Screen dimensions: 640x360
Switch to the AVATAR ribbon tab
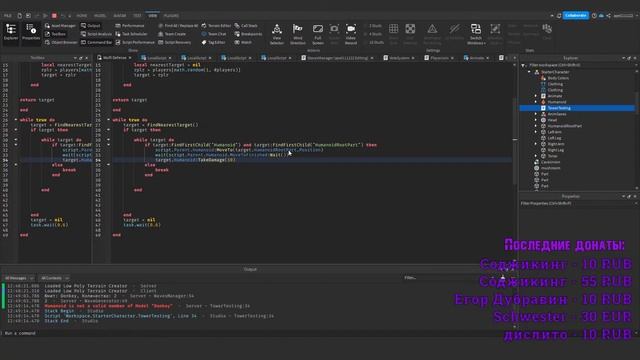tap(120, 16)
